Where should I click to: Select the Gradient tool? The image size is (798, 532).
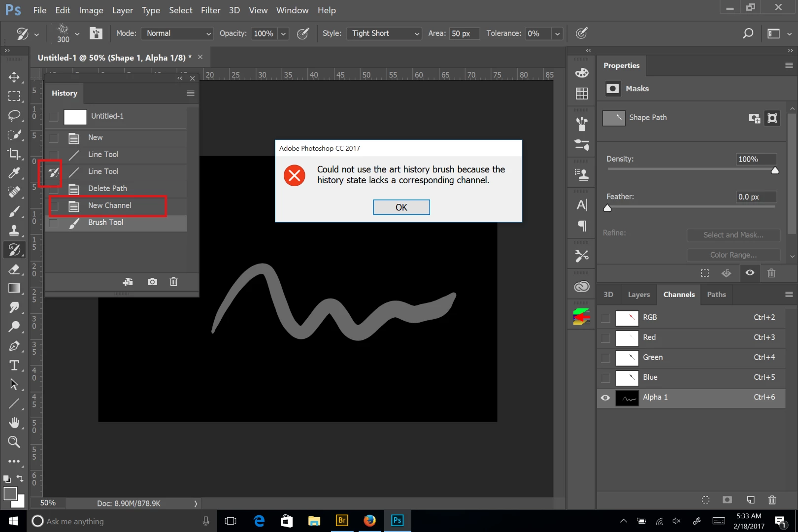(14, 288)
